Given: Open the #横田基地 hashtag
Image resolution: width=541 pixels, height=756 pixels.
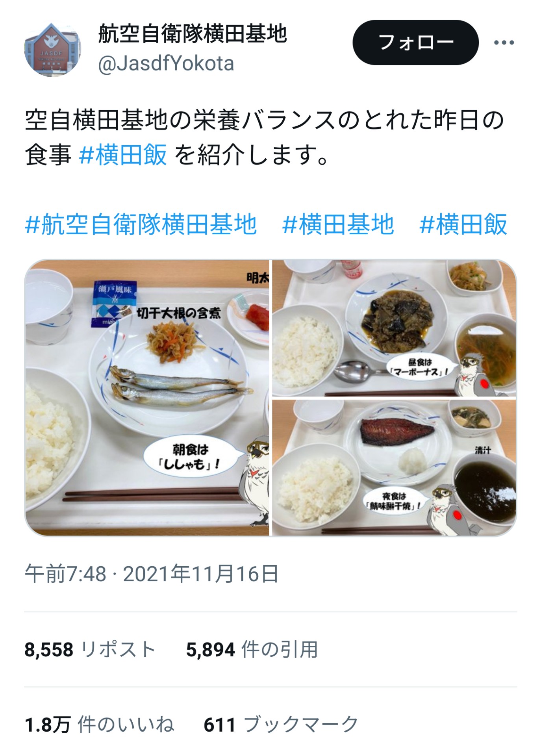Looking at the screenshot, I should tap(338, 224).
